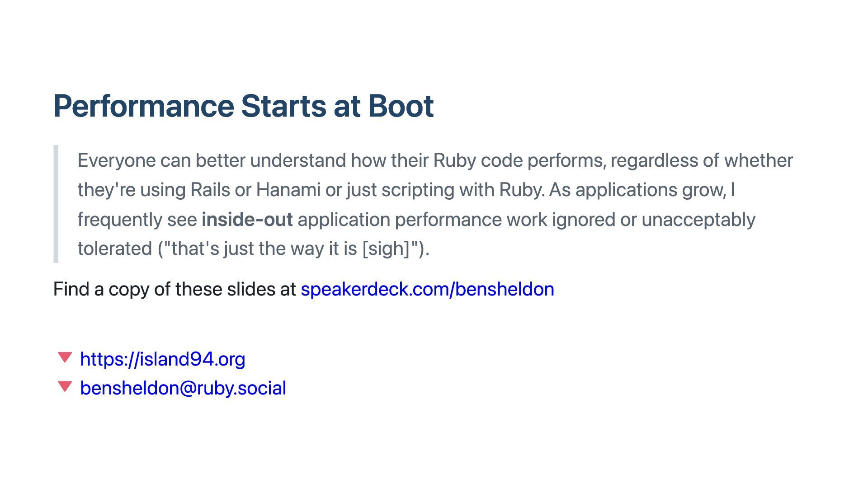Image resolution: width=868 pixels, height=488 pixels.
Task: Click the "[sigh]" text in the quote
Action: 386,249
